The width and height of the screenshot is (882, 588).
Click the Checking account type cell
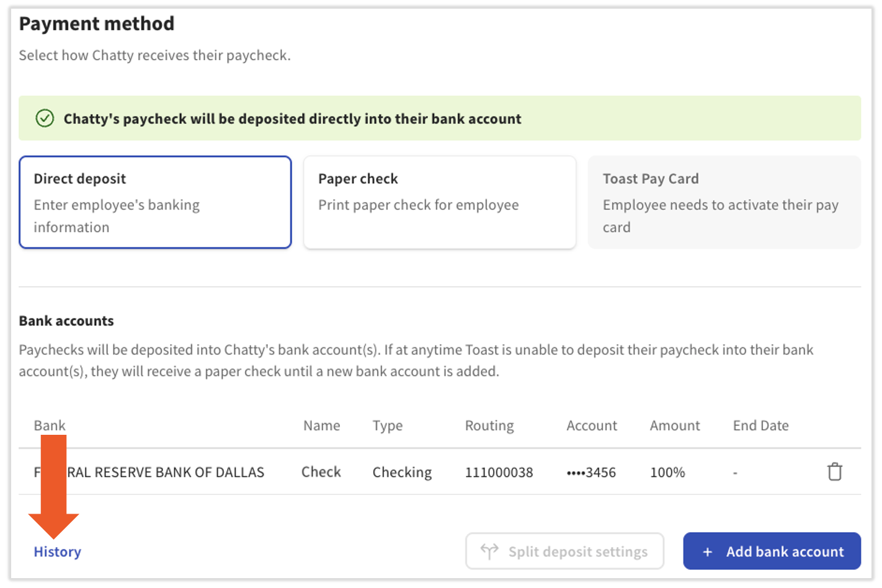pos(402,473)
